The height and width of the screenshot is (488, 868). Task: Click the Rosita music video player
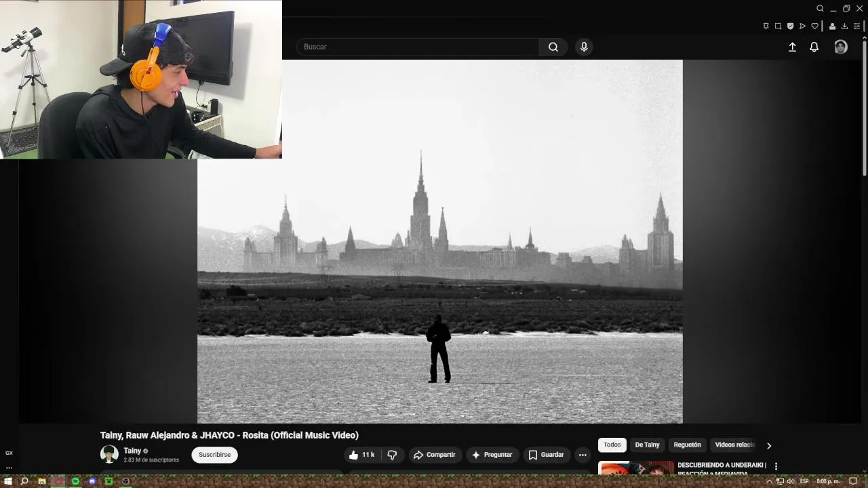439,241
